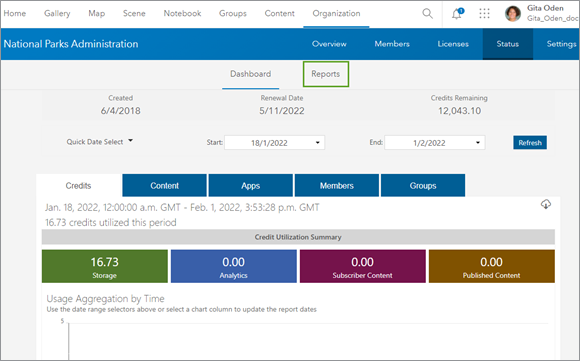580x361 pixels.
Task: Select the Status tab
Action: click(x=508, y=44)
